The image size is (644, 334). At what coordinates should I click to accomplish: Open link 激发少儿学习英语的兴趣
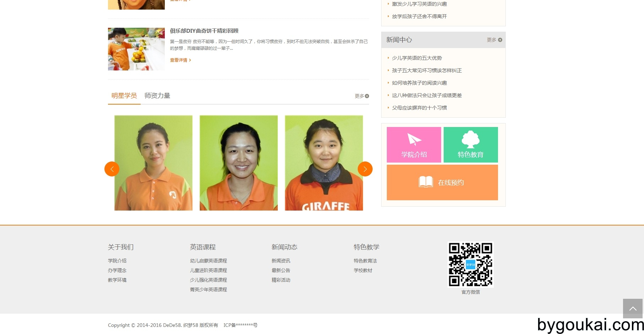[420, 4]
